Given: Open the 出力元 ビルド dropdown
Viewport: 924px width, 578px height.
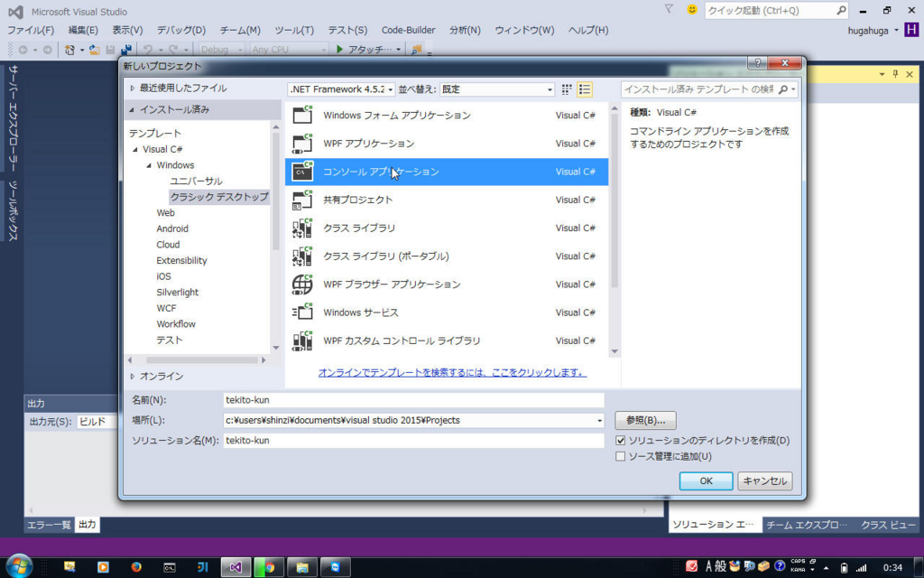Looking at the screenshot, I should (97, 422).
